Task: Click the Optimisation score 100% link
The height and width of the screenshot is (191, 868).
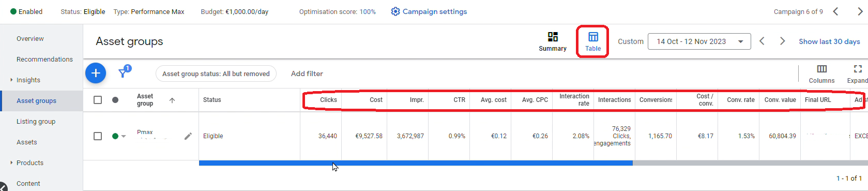Action: coord(368,11)
